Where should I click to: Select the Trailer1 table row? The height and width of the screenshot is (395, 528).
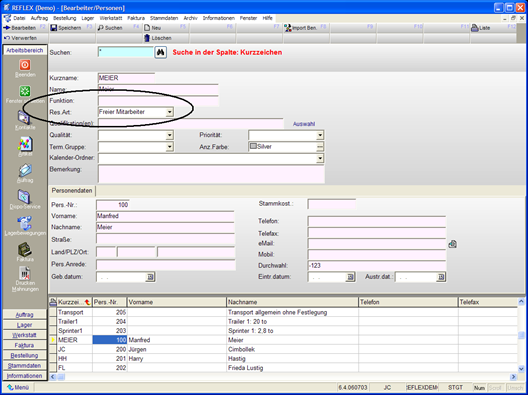(283, 322)
